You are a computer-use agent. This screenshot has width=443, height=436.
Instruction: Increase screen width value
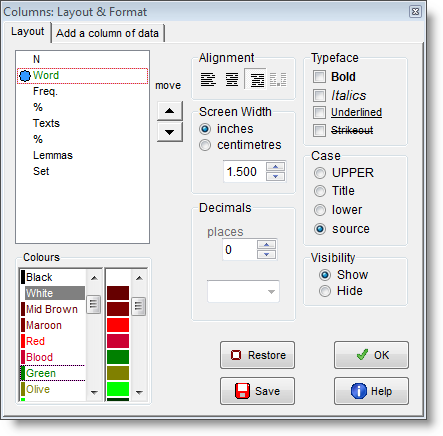click(276, 166)
